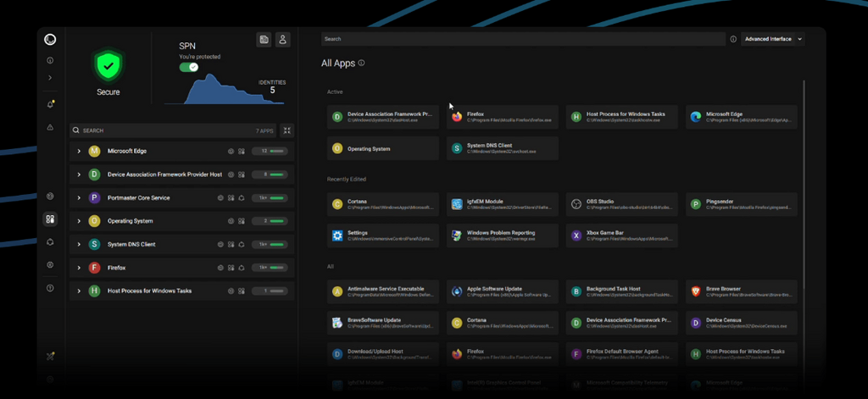Open the Firefox card under Active
The height and width of the screenshot is (399, 868).
(503, 117)
